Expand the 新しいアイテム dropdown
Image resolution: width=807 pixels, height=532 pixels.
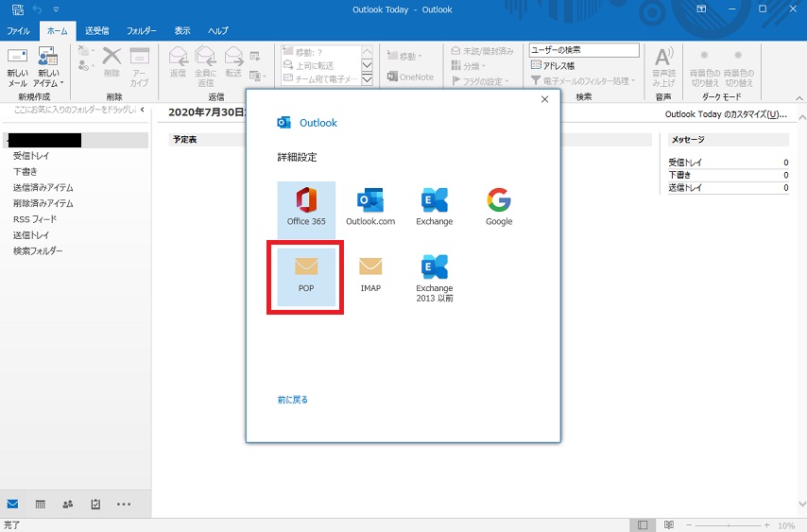pos(47,68)
